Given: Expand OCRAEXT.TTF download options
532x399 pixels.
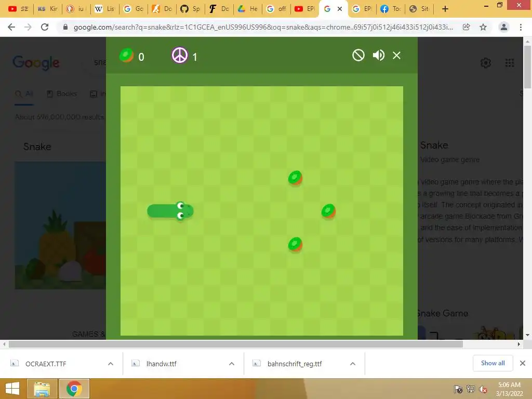Looking at the screenshot, I should click(111, 364).
